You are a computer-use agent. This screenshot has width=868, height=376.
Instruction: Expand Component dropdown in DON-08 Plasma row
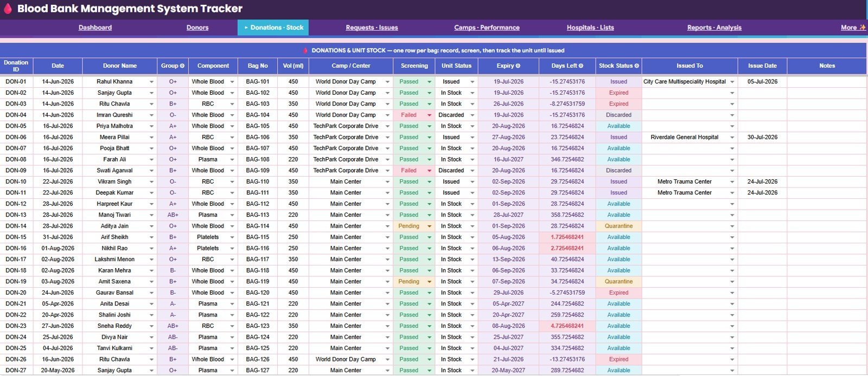(x=232, y=159)
